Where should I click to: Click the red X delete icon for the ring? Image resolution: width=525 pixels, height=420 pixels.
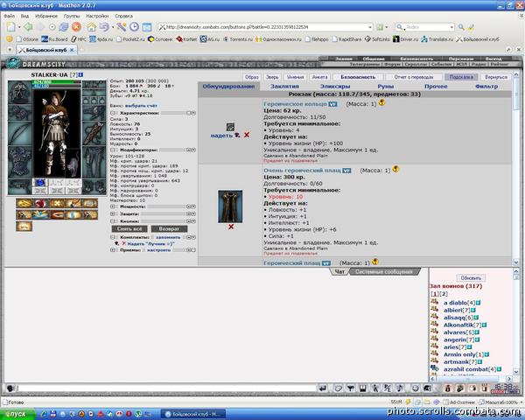(247, 135)
